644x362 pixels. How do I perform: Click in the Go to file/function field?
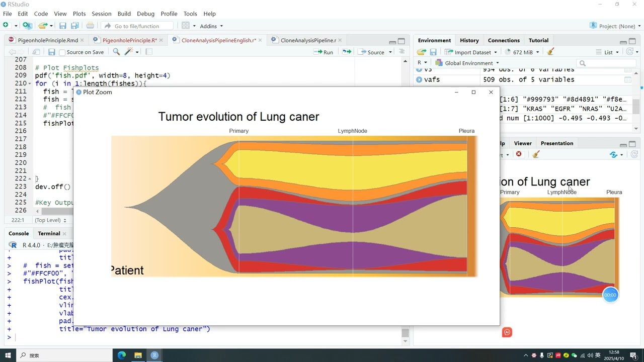(x=137, y=26)
